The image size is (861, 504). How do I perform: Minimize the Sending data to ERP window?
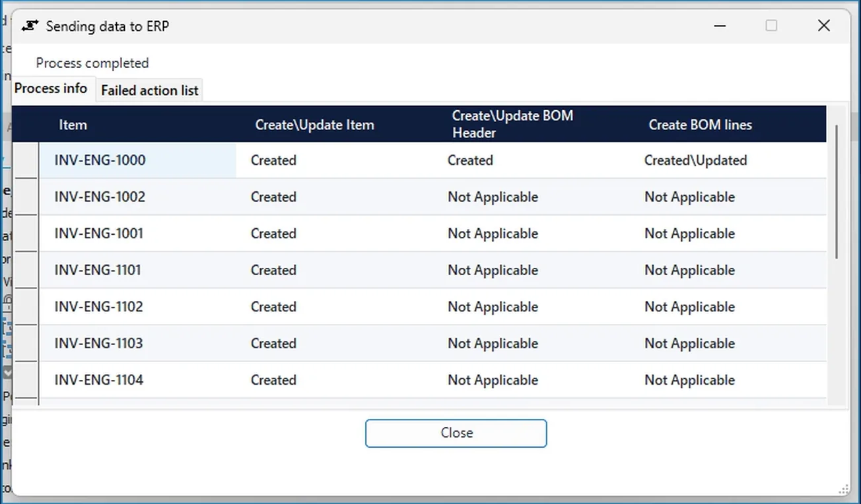[720, 26]
